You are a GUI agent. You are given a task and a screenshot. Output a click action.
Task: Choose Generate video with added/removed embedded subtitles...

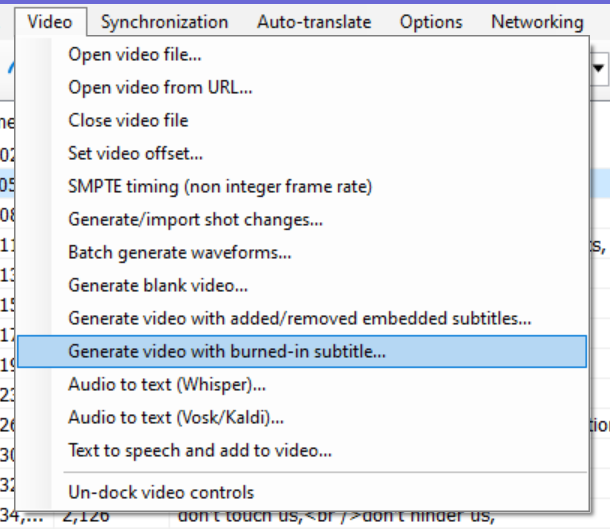(299, 318)
